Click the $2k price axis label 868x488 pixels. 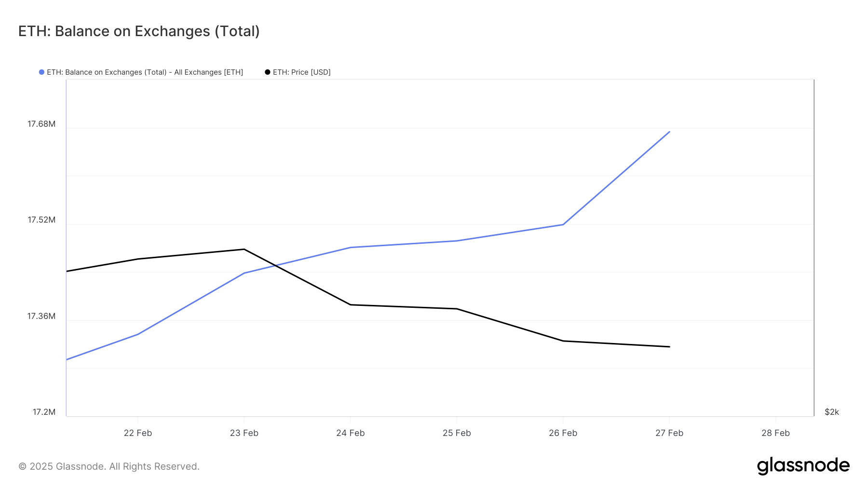pos(832,412)
